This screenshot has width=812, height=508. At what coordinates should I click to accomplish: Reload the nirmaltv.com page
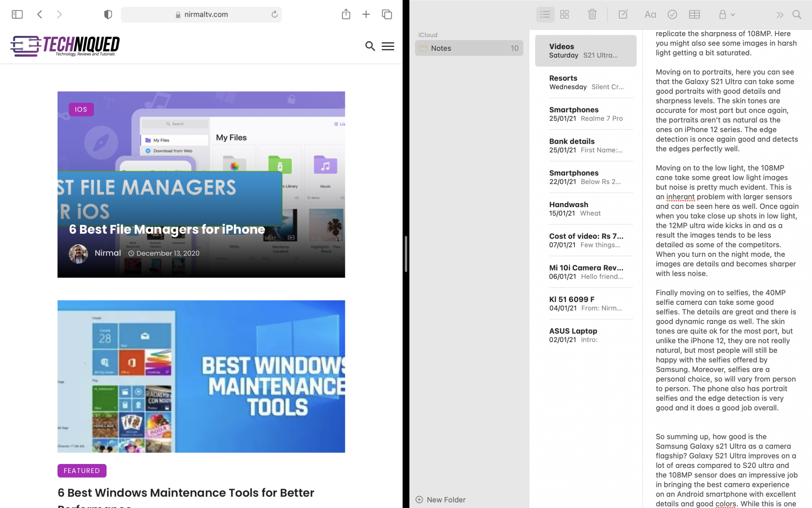coord(274,15)
